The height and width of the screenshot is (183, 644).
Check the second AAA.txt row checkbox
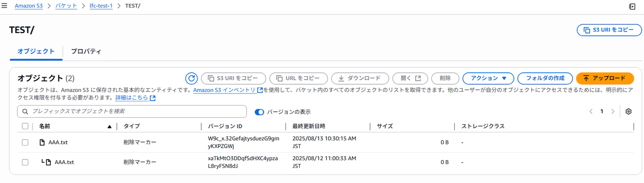tap(25, 162)
